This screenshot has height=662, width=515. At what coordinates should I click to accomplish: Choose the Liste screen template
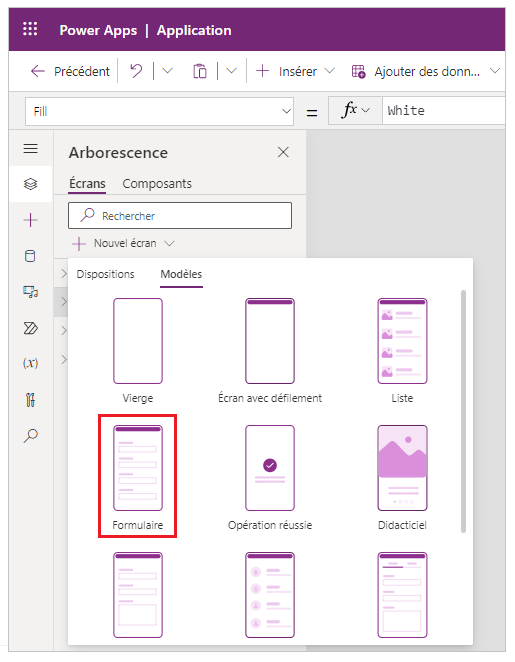coord(402,350)
